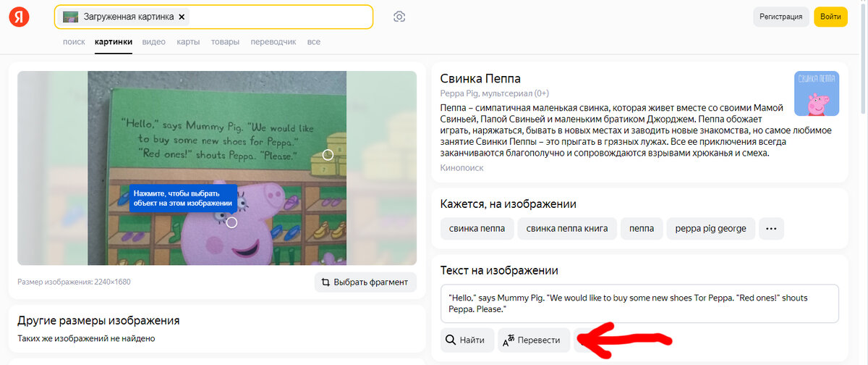Click the blue tooltip Нажмите, чтобы выбрать объект
The image size is (868, 365).
click(183, 198)
